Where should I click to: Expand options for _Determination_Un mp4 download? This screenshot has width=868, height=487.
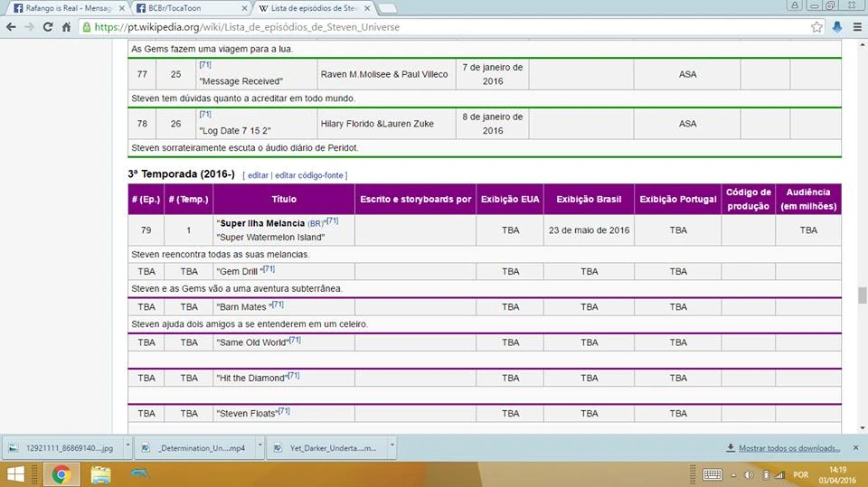click(258, 447)
